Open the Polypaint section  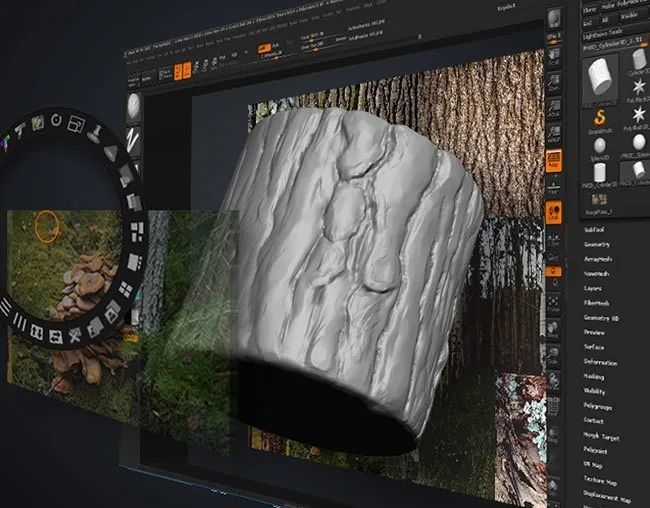[595, 450]
